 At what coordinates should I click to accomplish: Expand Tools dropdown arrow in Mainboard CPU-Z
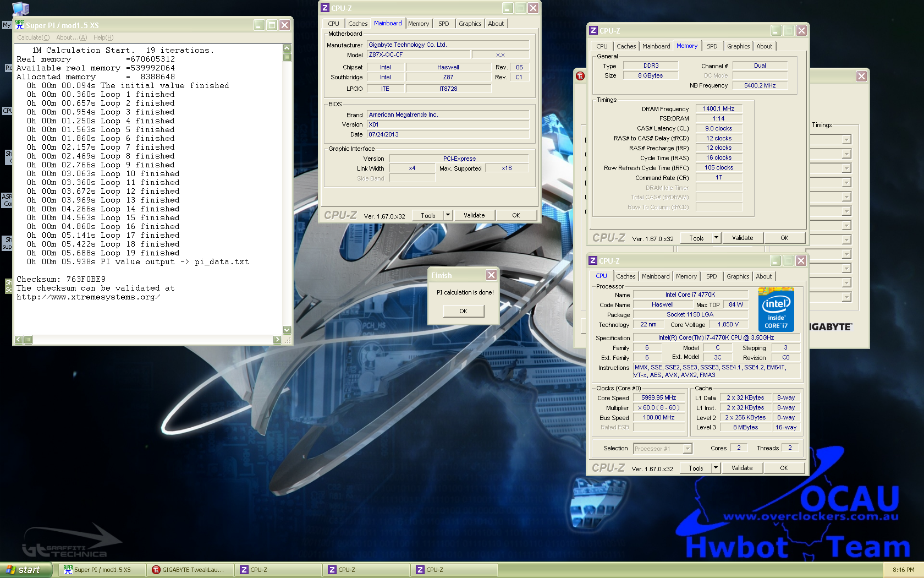pyautogui.click(x=448, y=215)
